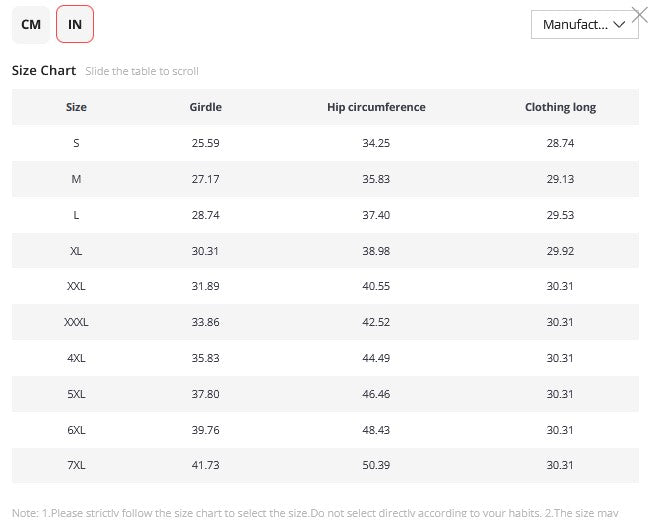Pick the XXXL size row label
This screenshot has height=522, width=648.
click(x=76, y=322)
